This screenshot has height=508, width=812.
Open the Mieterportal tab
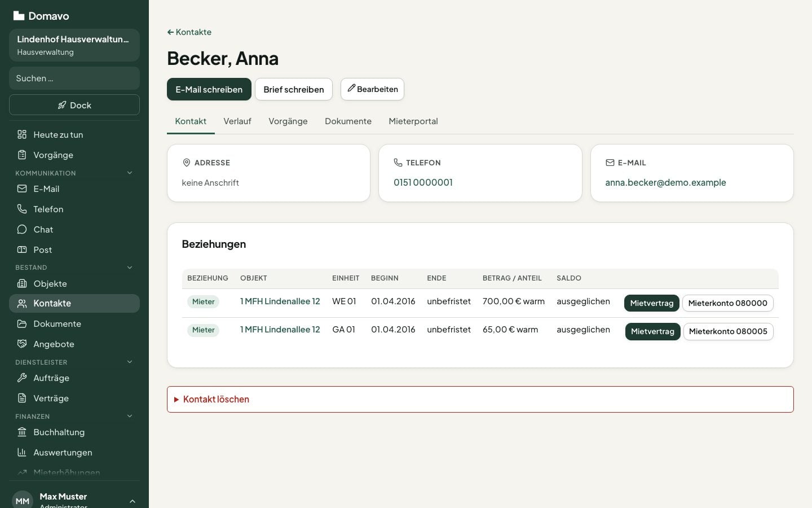413,121
